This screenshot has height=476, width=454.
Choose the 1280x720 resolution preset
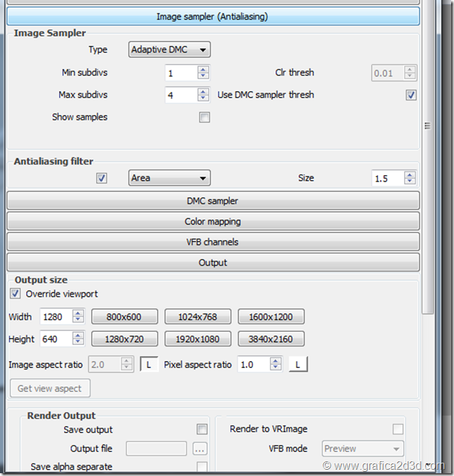tap(124, 339)
